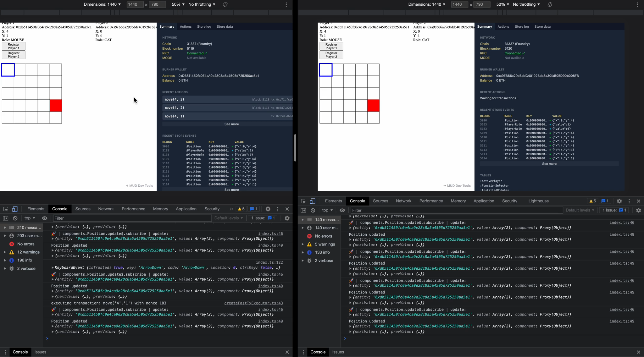Viewport: 644px width, 357px height.
Task: Open Dimensions dropdown in left device toolbar
Action: (x=102, y=4)
